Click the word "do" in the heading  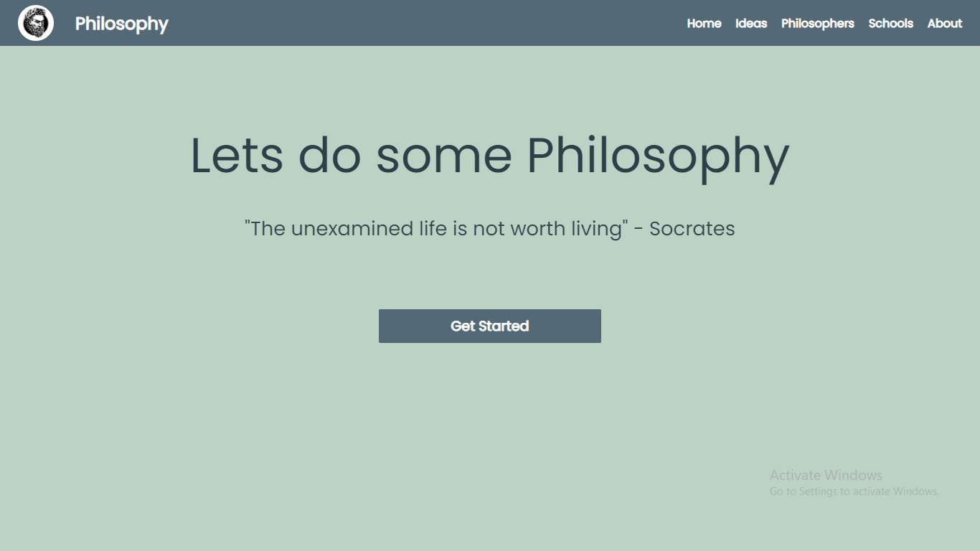(329, 155)
